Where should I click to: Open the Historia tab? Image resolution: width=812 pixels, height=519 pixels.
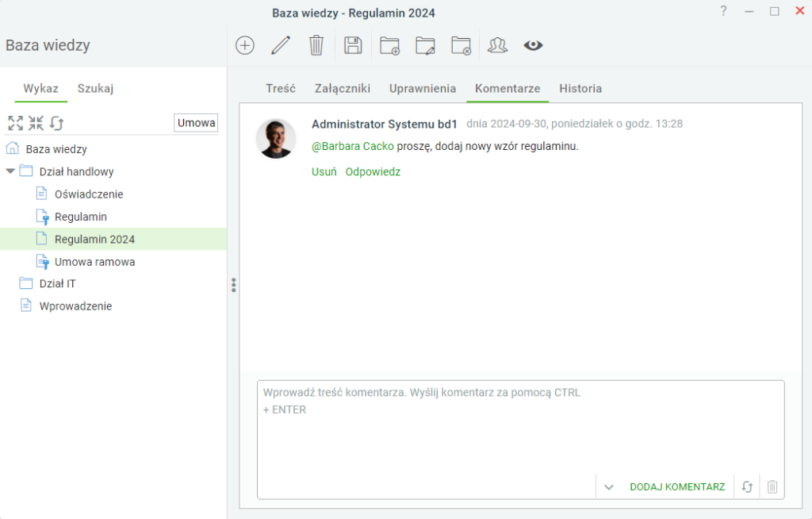[x=580, y=89]
